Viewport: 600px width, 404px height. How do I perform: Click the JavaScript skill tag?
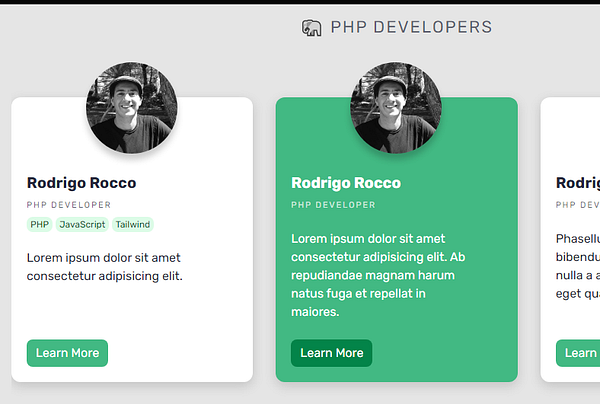click(x=82, y=225)
